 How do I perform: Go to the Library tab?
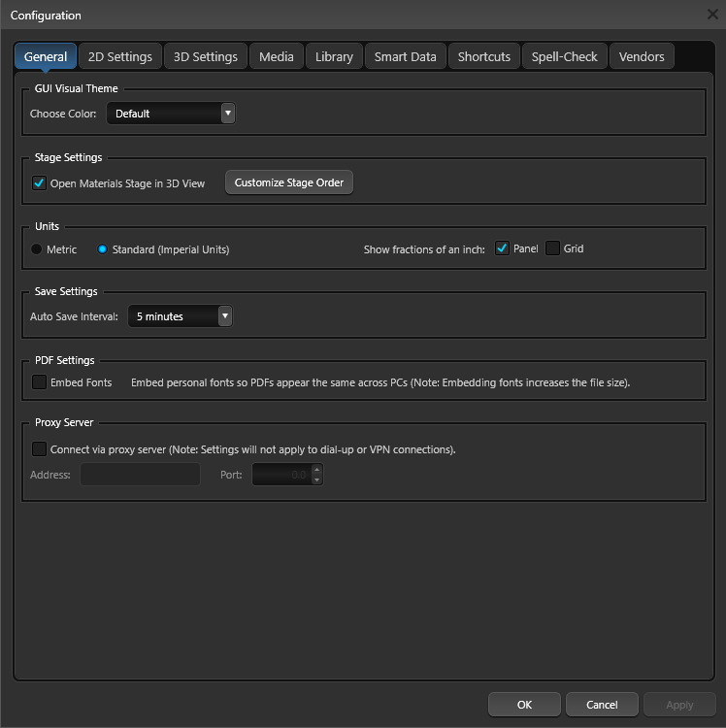pos(334,56)
